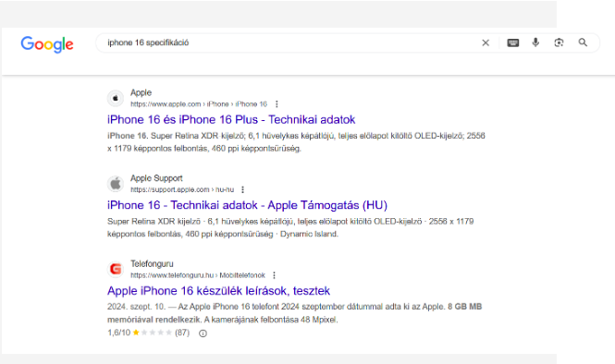
Task: Click the https://support.apple.com › hu-hu URL
Action: [x=182, y=189]
